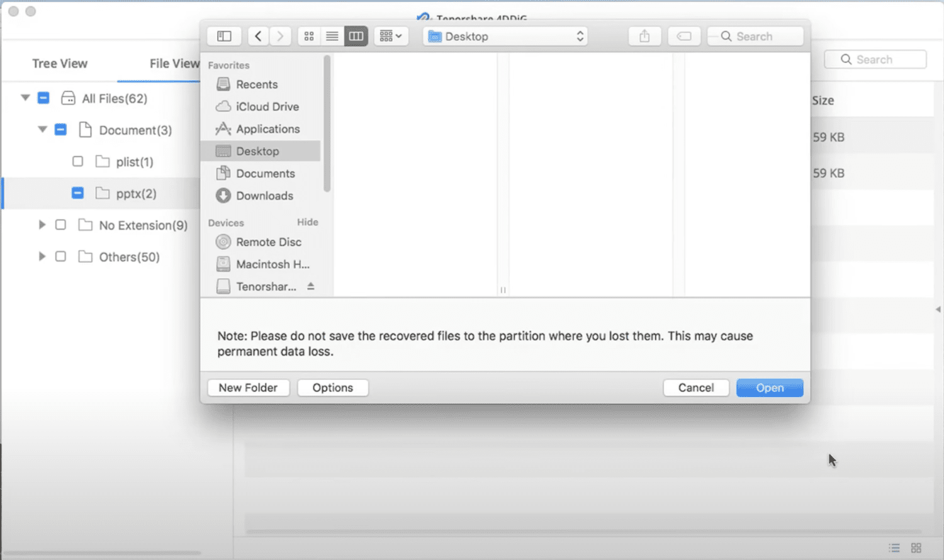Check the plist(1) folder checkbox

[x=77, y=162]
